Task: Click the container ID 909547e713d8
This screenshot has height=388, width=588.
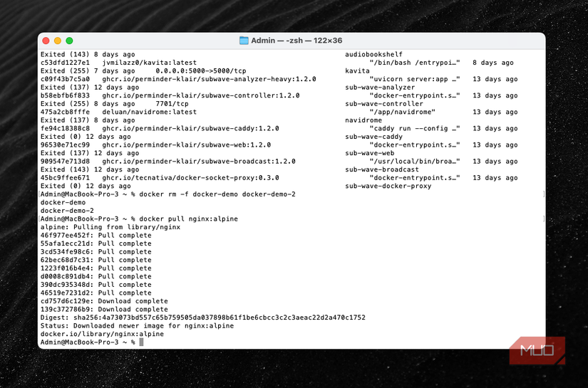Action: coord(66,162)
